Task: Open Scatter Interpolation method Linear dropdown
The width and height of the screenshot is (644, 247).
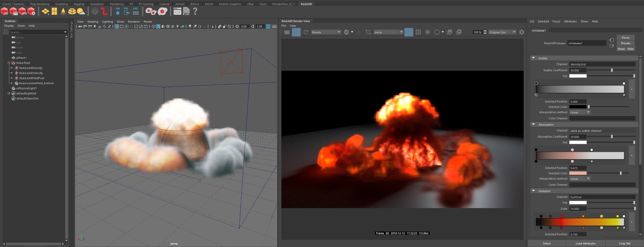Action: click(x=580, y=112)
